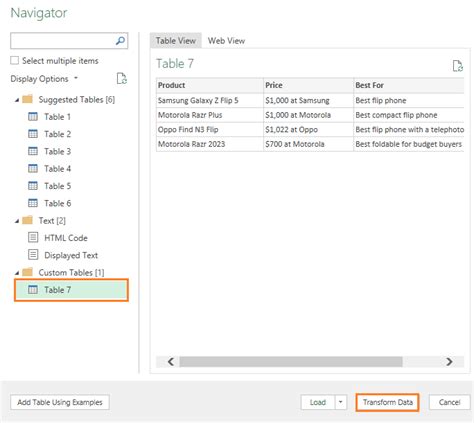Viewport: 474px width, 423px height.
Task: Switch to the Web View tab
Action: tap(226, 41)
